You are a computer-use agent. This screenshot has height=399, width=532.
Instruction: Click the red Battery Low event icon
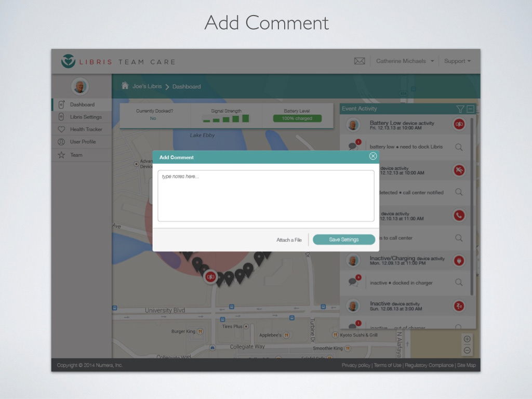click(x=459, y=124)
